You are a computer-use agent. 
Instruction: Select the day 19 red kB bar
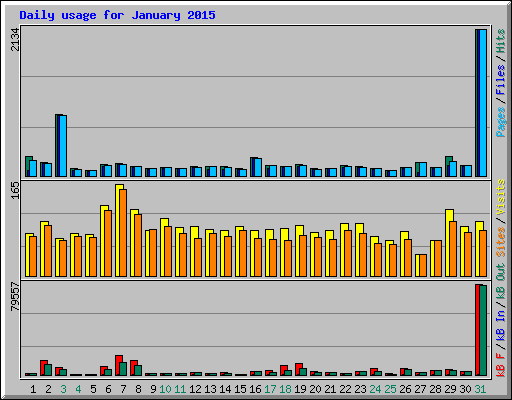298,369
